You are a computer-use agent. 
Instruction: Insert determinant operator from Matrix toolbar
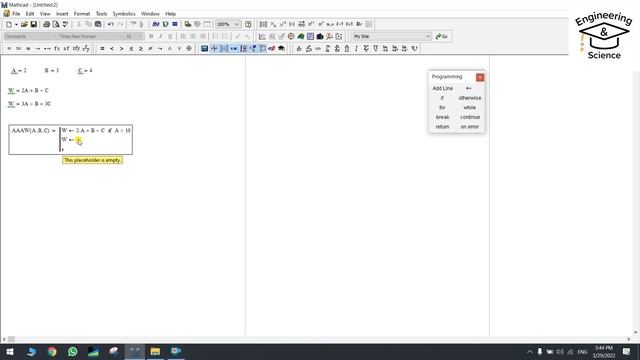292,24
